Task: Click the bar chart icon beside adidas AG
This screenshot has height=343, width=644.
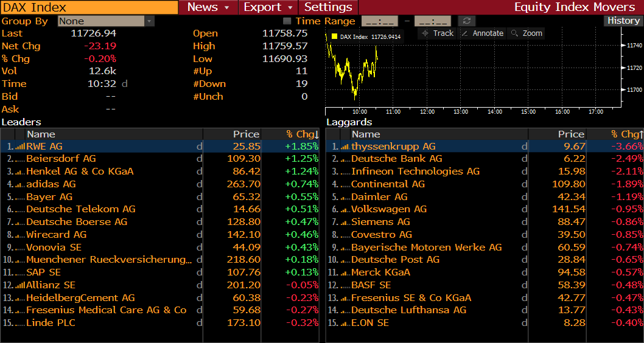Action: pos(20,184)
